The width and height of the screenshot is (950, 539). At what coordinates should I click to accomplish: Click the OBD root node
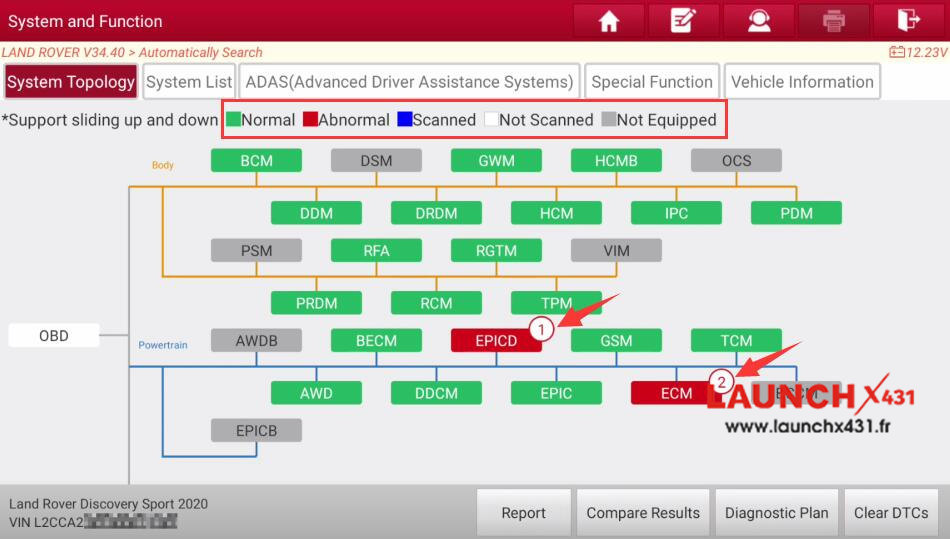point(54,336)
